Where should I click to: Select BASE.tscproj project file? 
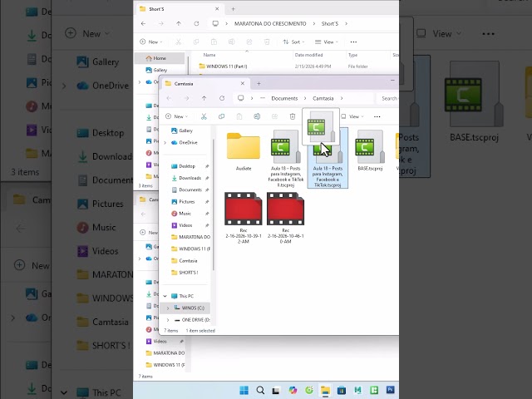370,150
